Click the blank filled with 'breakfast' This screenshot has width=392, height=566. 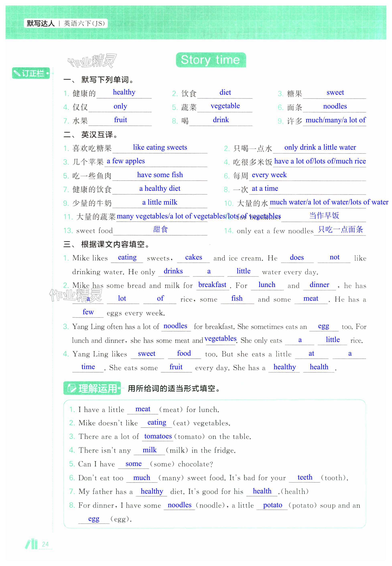pos(212,285)
